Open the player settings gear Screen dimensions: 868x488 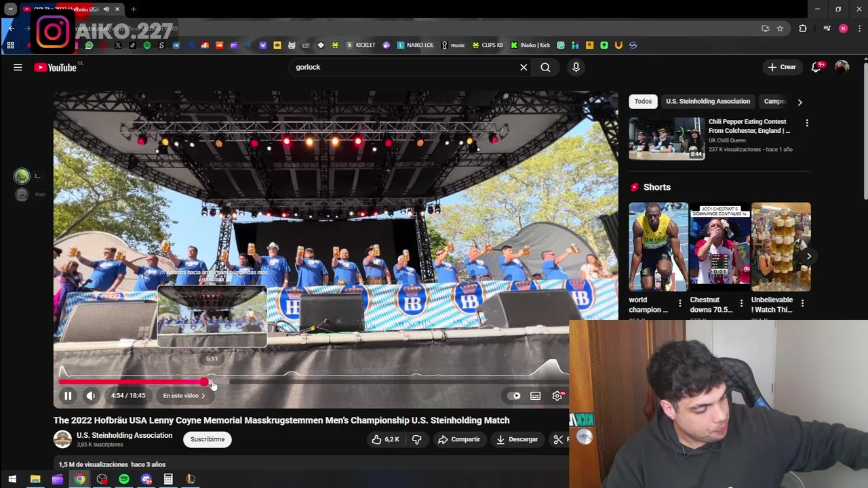point(557,396)
